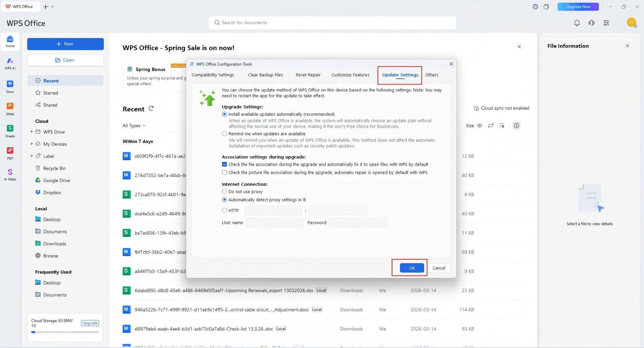
Task: Open the global settings sliders icon
Action: point(606,23)
